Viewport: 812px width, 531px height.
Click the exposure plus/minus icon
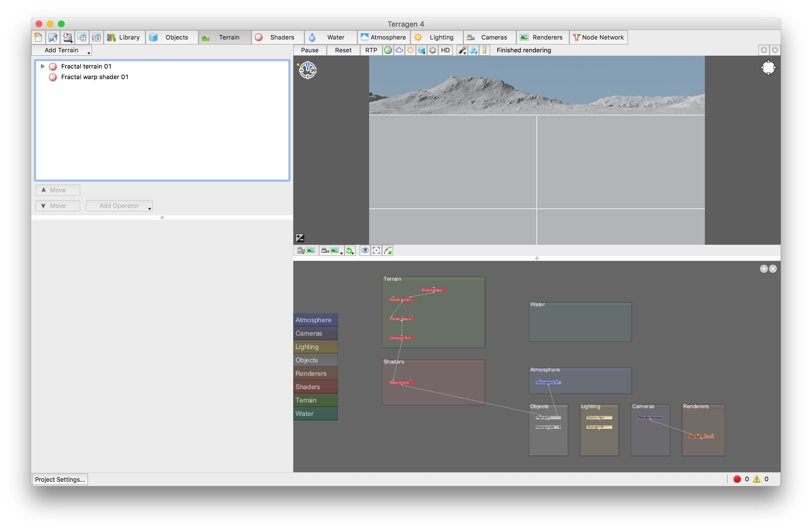coord(300,238)
